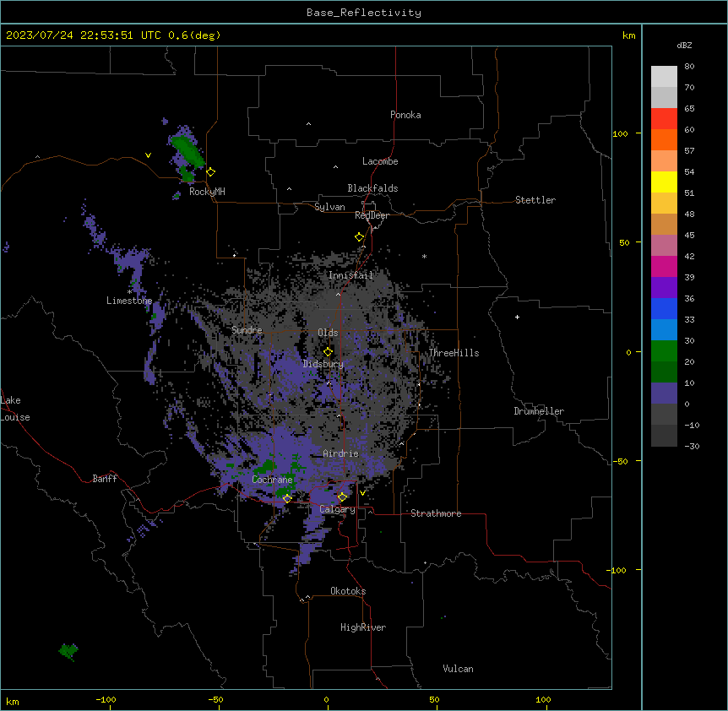The width and height of the screenshot is (728, 711).
Task: Click the Ponoka city label
Action: pyautogui.click(x=405, y=115)
